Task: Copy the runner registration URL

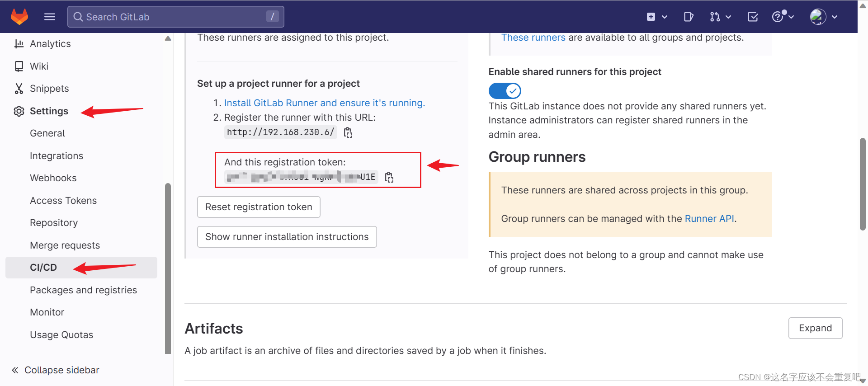Action: coord(348,132)
